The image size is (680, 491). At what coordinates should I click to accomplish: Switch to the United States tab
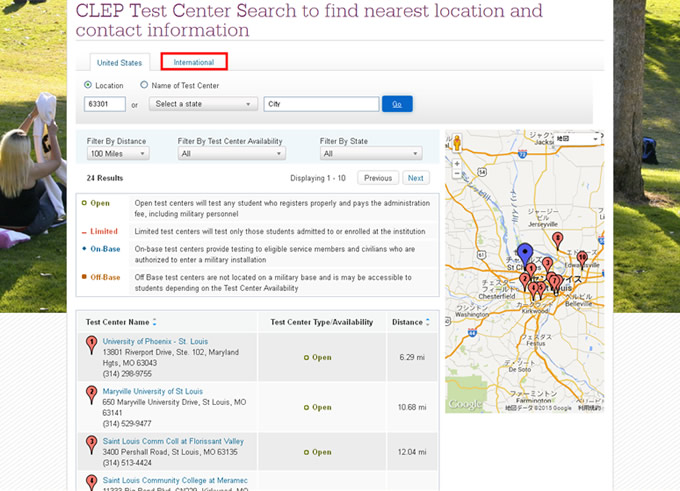click(119, 62)
